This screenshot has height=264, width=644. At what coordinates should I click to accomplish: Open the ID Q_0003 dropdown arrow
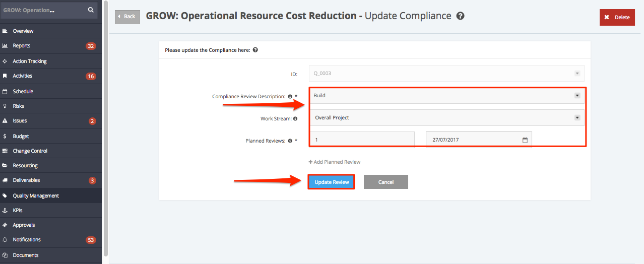click(x=577, y=73)
